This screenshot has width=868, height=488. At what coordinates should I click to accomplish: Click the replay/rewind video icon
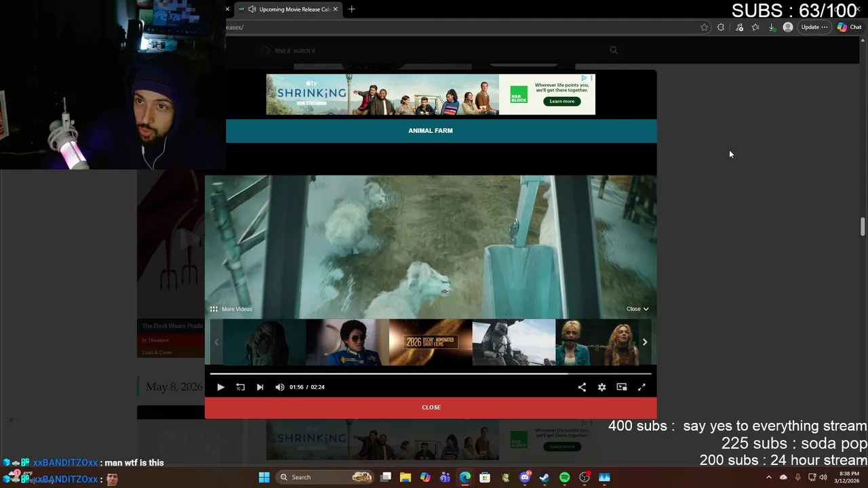(x=240, y=387)
